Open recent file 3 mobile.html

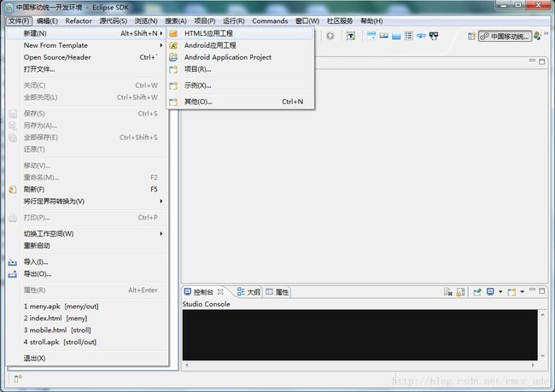pyautogui.click(x=87, y=330)
